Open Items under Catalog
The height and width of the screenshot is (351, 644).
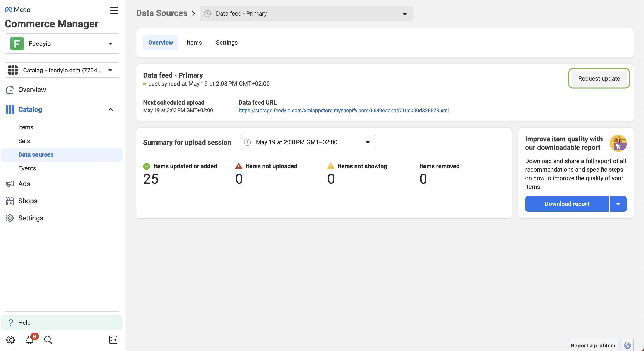pyautogui.click(x=26, y=127)
